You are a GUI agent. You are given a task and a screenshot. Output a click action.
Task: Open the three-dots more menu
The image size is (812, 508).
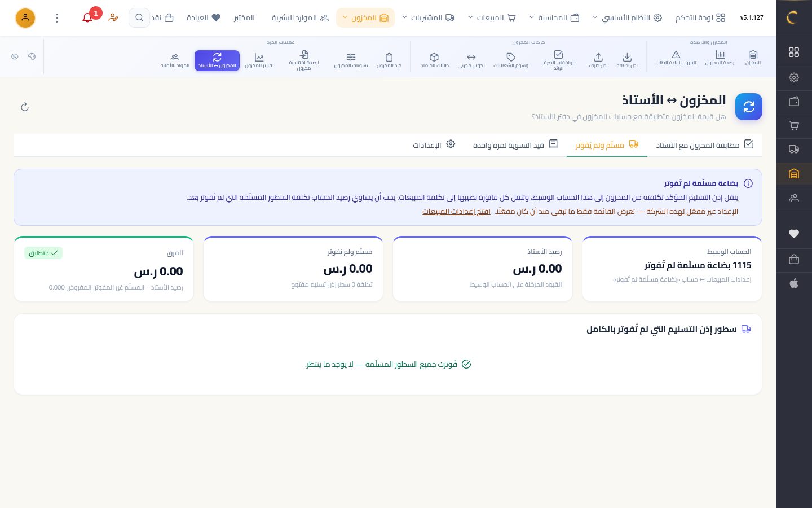56,18
